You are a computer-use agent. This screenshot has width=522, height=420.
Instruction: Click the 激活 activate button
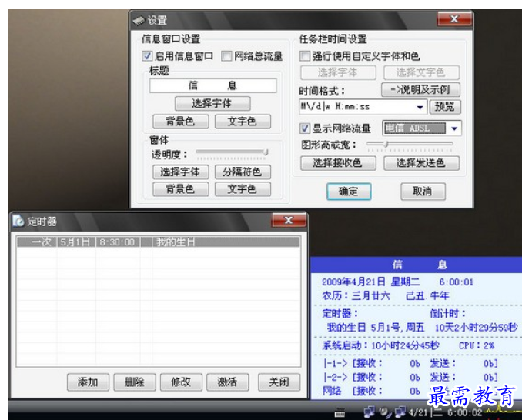point(227,382)
